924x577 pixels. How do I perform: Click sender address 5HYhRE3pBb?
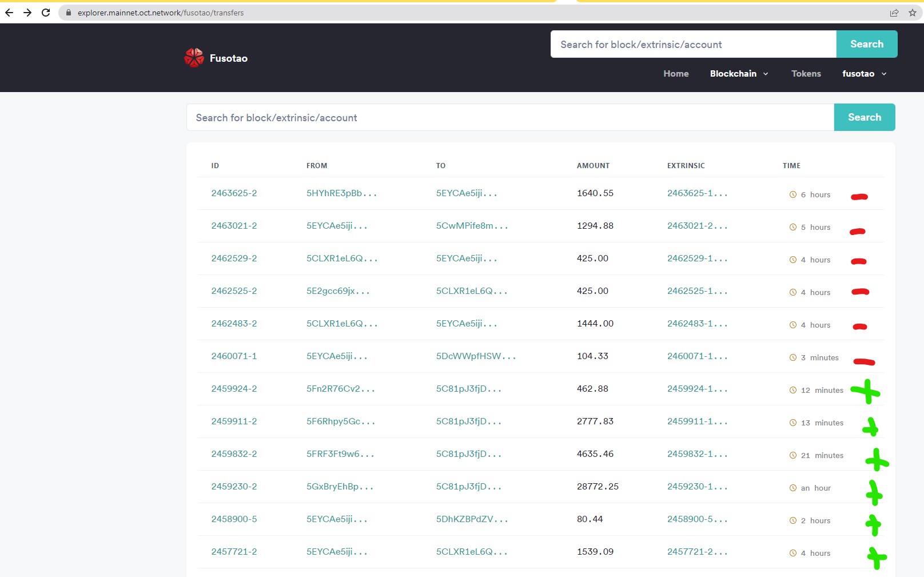click(x=341, y=193)
